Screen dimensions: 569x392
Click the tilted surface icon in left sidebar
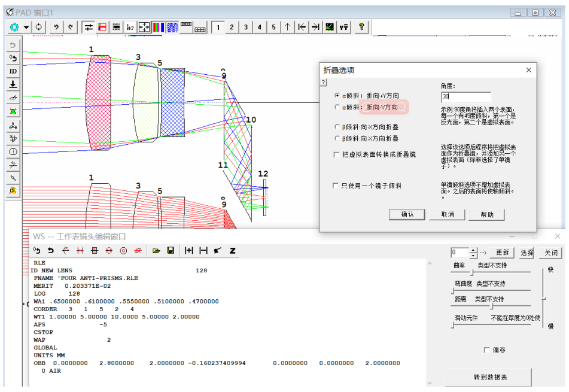point(13,98)
